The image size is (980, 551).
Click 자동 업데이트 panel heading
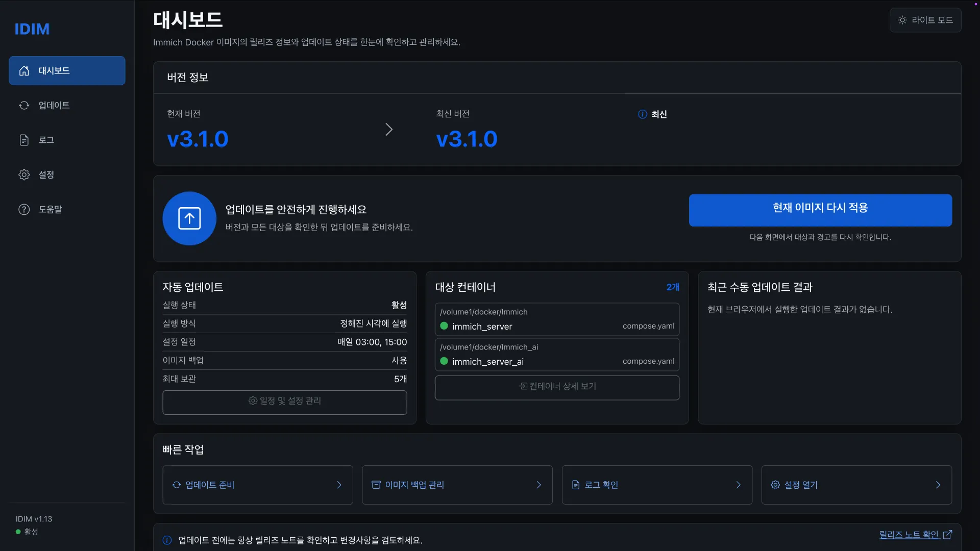click(193, 287)
